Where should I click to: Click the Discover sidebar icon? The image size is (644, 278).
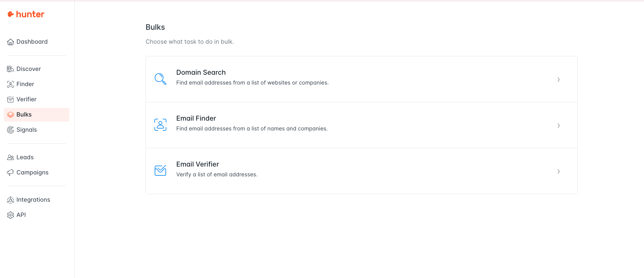coord(10,69)
